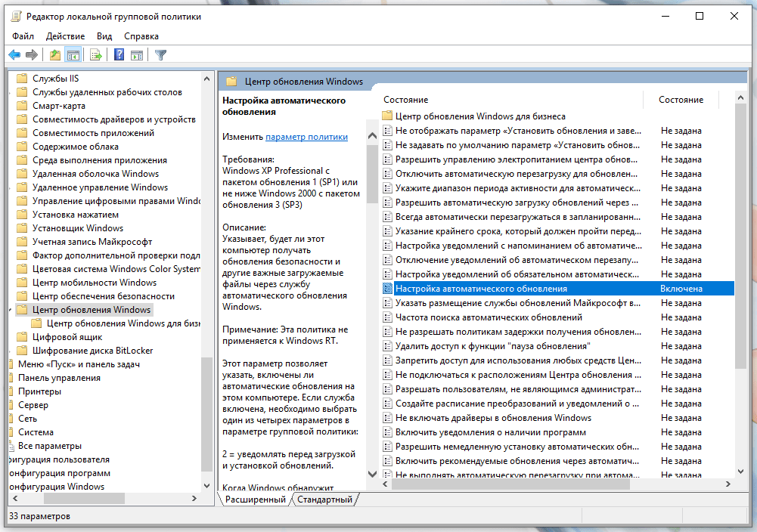The width and height of the screenshot is (757, 532).
Task: Click the left arrow of the policy list's horizontal scrollbar
Action: [385, 484]
